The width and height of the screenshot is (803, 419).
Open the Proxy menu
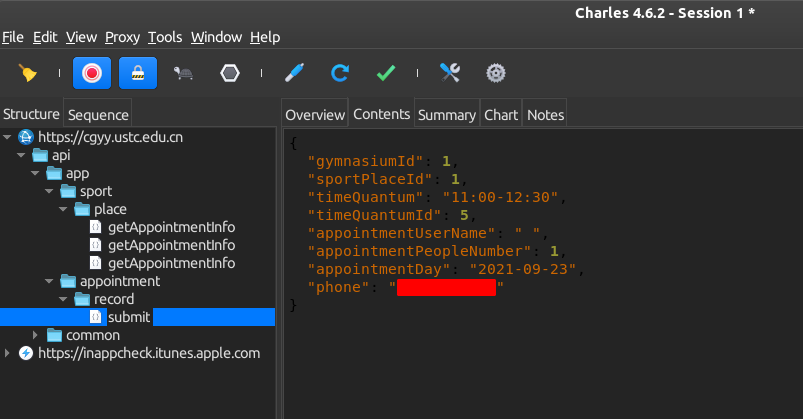[x=122, y=37]
